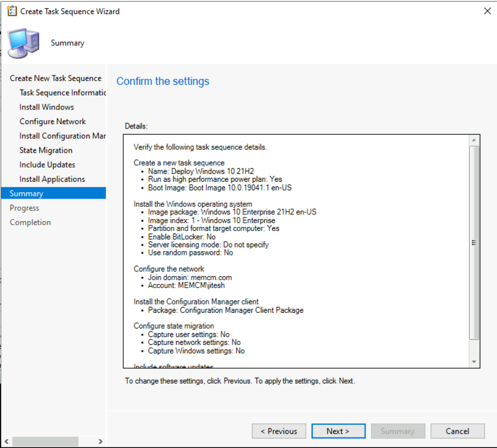Click 'Server licensing mode: Do not specify'
Image resolution: width=497 pixels, height=448 pixels.
[x=208, y=245]
